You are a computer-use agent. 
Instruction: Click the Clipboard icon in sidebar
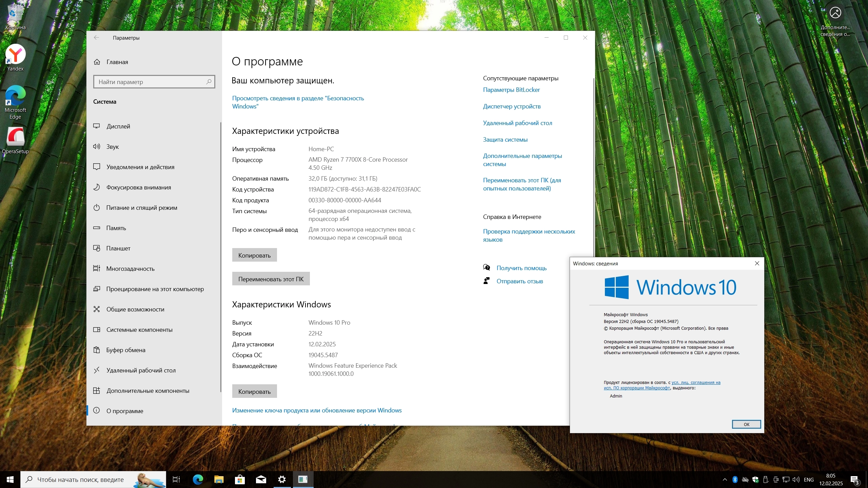coord(97,350)
